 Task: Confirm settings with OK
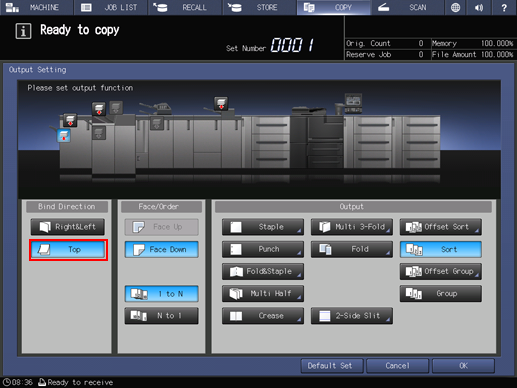coord(463,366)
